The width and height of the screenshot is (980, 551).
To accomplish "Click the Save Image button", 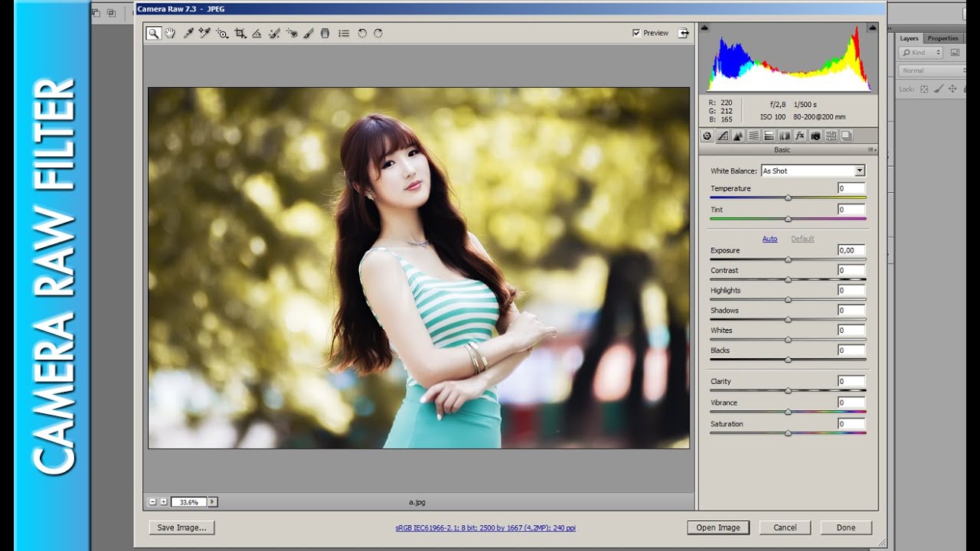I will 181,527.
